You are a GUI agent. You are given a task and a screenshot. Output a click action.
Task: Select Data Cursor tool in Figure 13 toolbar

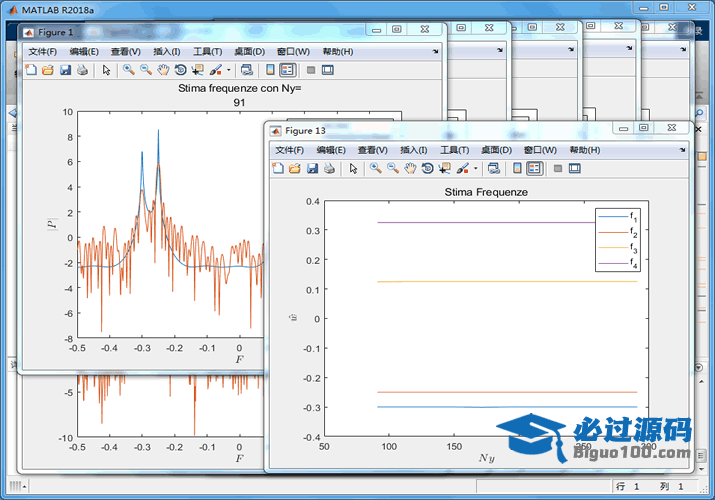pos(445,168)
